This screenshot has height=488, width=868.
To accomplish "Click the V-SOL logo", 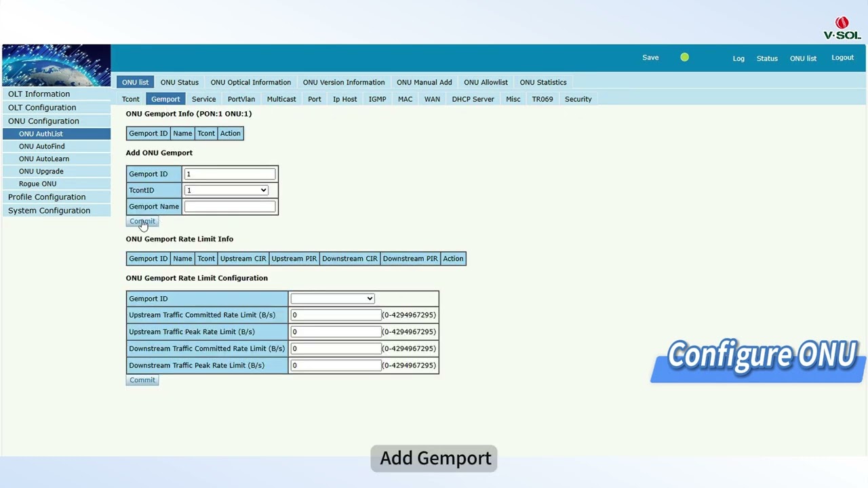I will 842,28.
